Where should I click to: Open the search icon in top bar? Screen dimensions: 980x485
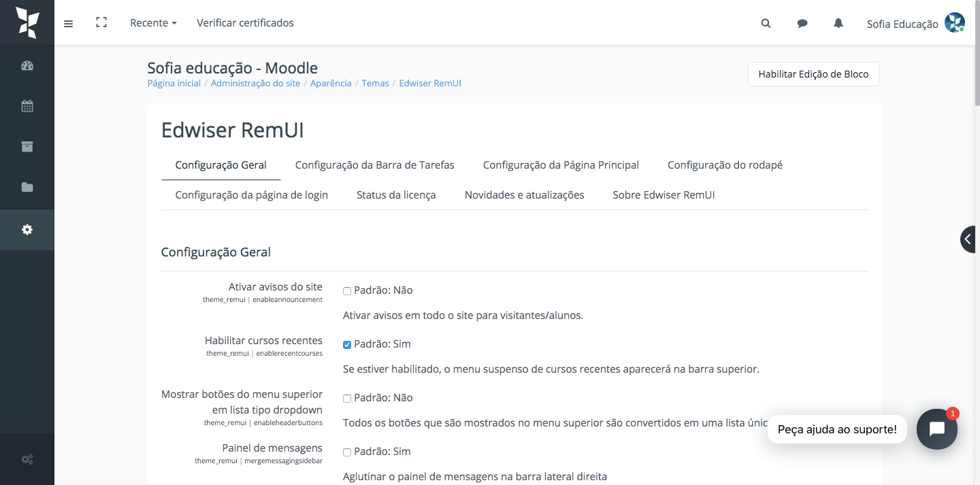(x=766, y=23)
